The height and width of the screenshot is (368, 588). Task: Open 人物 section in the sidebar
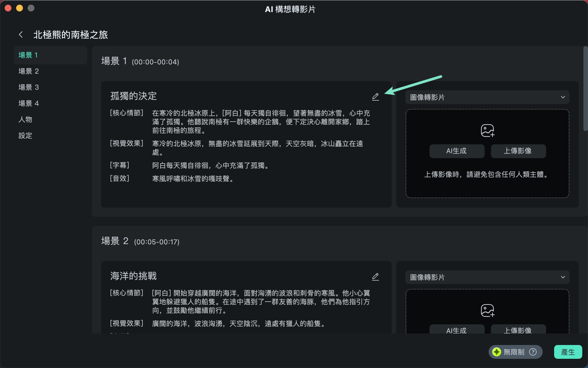(x=25, y=119)
